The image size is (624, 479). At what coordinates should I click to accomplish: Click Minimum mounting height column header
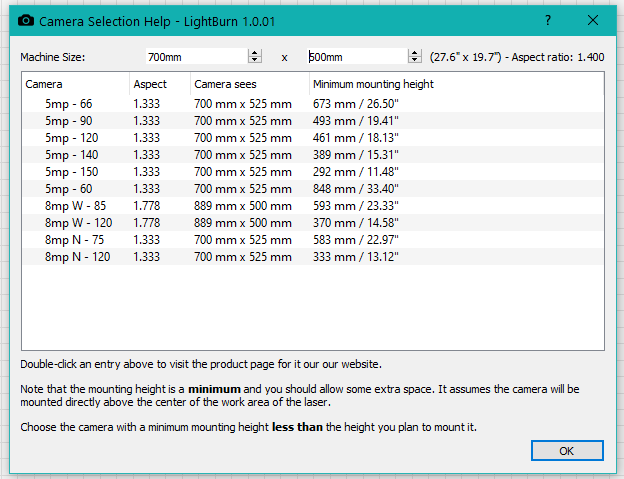coord(456,84)
